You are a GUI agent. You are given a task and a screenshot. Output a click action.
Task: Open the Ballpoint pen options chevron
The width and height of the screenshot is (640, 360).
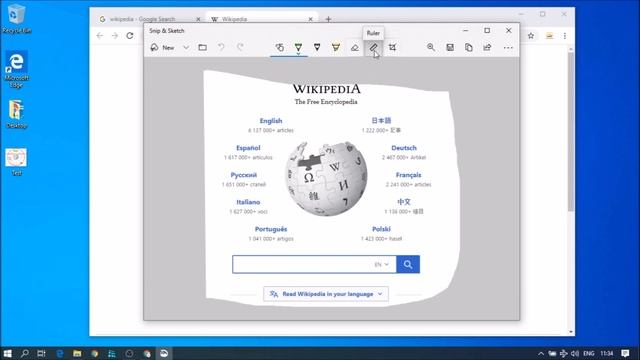(298, 54)
